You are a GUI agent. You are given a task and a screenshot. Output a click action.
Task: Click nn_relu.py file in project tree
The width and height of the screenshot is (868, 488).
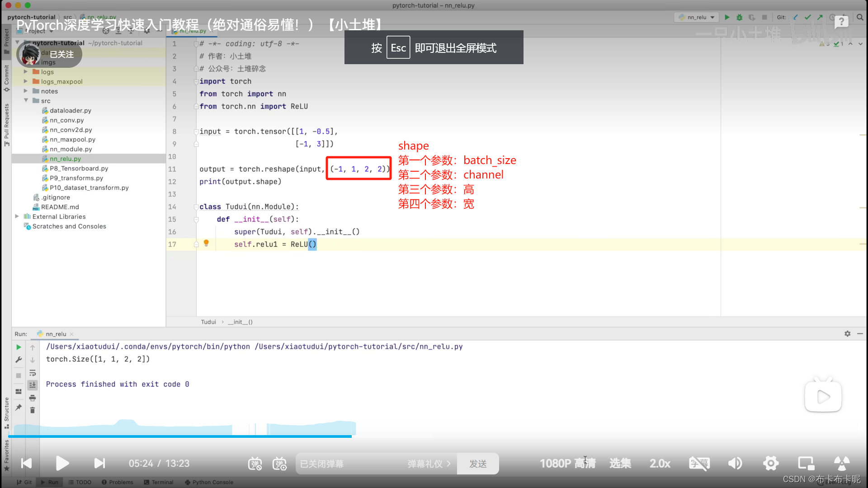pos(65,159)
